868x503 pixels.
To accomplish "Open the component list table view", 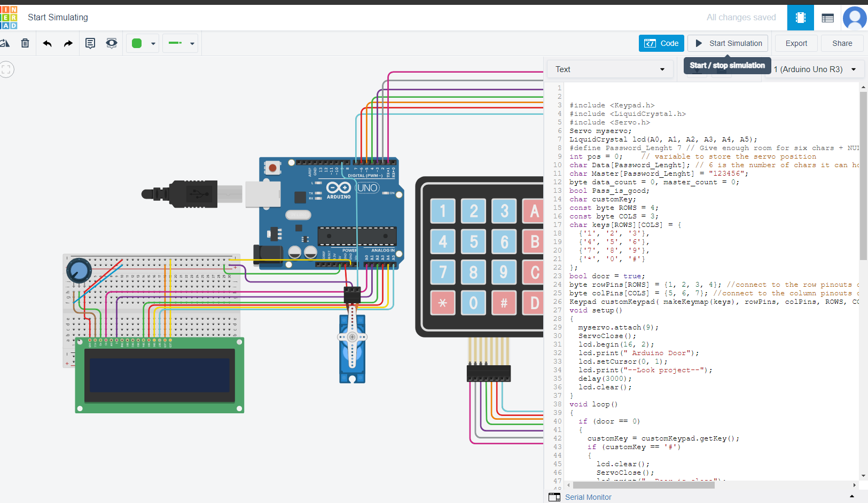I will (x=827, y=18).
